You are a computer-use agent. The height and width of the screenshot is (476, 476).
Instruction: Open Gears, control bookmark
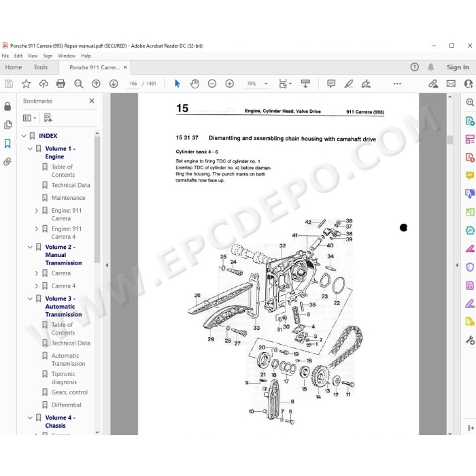tap(69, 392)
